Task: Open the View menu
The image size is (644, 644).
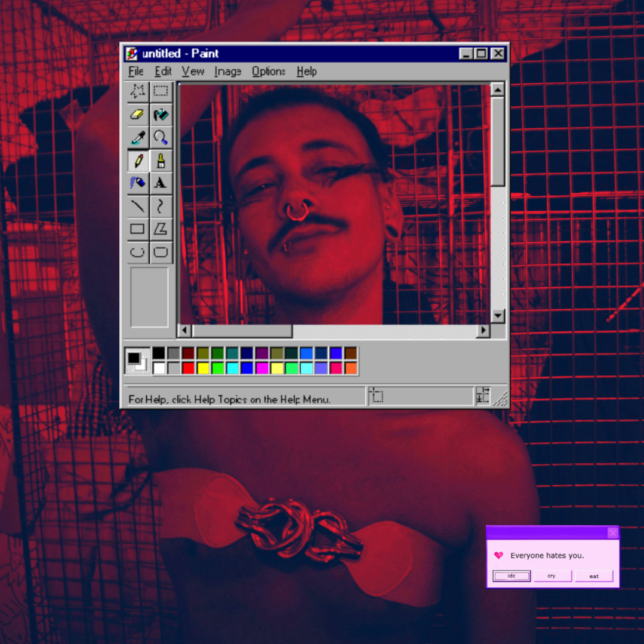Action: [x=193, y=72]
